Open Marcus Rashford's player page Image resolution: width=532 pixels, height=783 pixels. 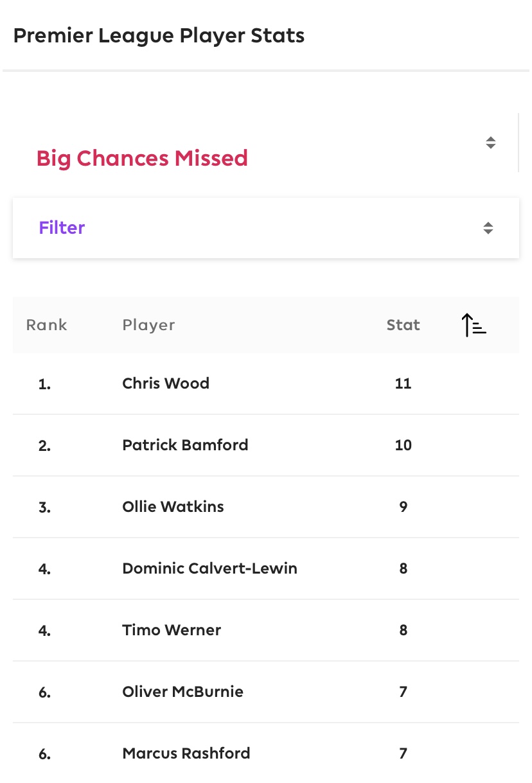[x=186, y=753]
